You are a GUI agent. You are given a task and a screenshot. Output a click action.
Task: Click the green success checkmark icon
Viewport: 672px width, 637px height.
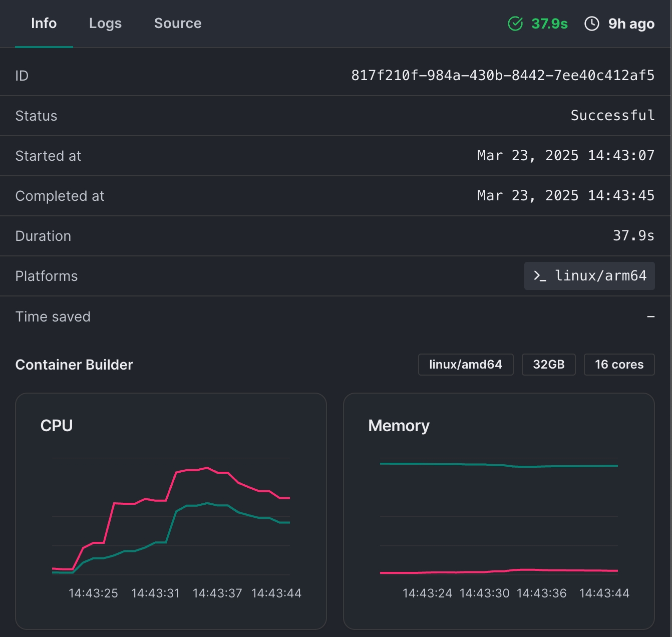tap(515, 24)
